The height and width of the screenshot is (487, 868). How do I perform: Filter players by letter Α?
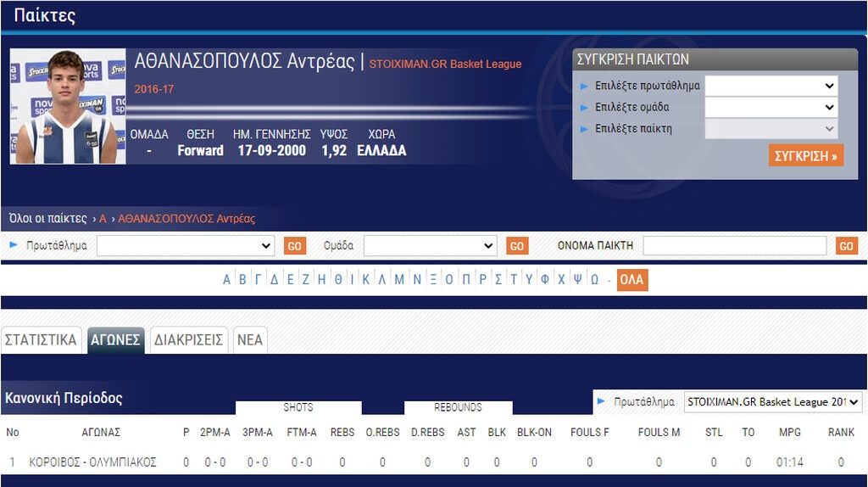pos(226,280)
